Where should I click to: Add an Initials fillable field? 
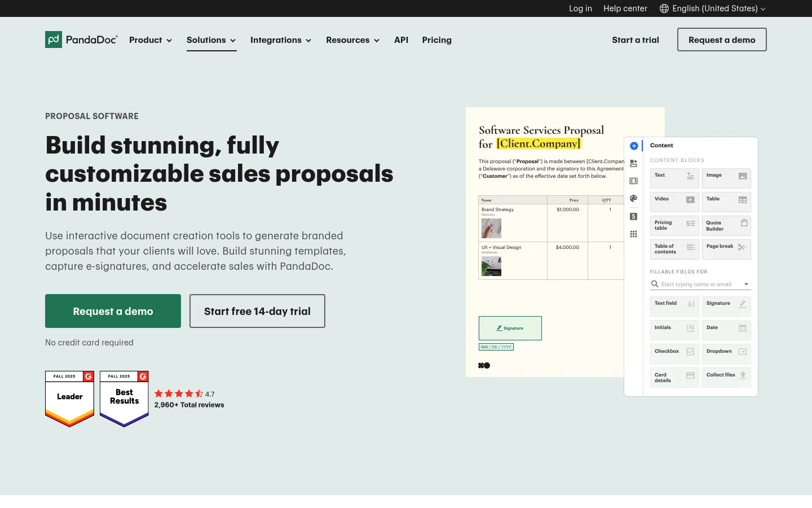(674, 330)
